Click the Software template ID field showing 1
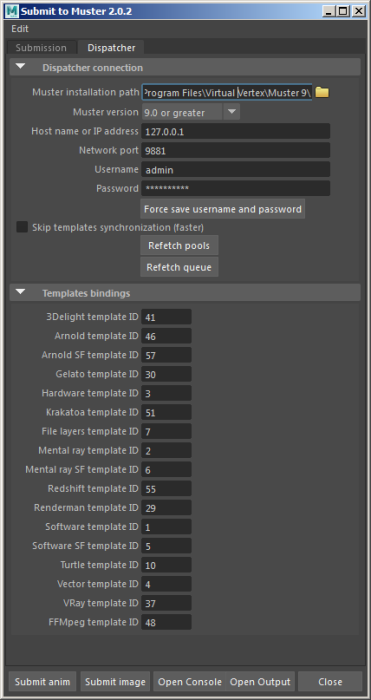Viewport: 371px width, 700px height. click(x=167, y=527)
